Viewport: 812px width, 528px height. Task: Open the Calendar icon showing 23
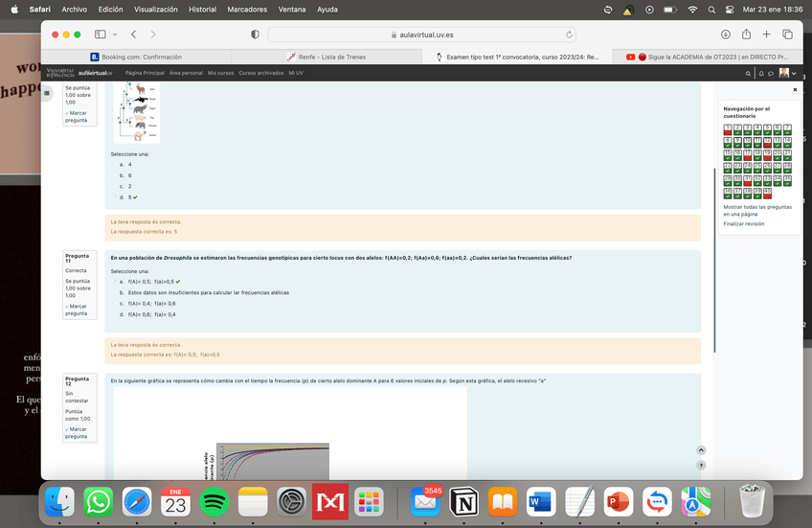[175, 502]
